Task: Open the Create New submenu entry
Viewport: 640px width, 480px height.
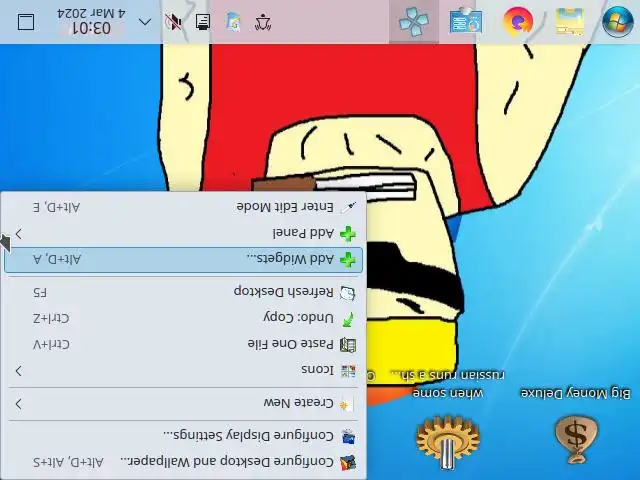Action: (x=183, y=404)
